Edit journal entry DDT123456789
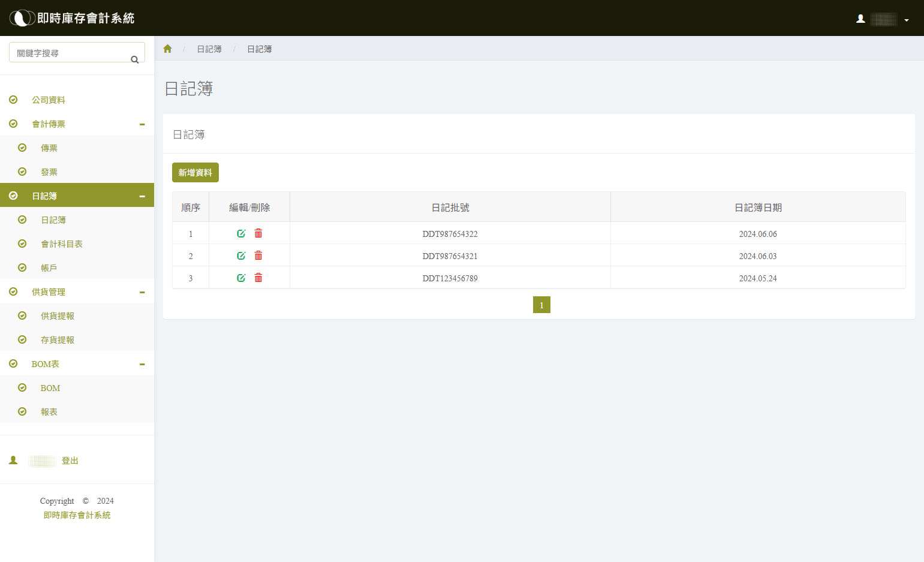Image resolution: width=924 pixels, height=562 pixels. (x=241, y=278)
